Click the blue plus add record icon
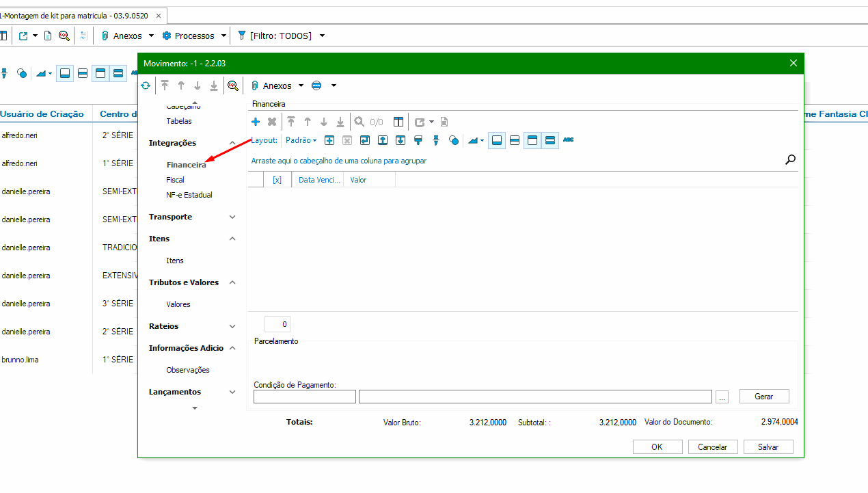 point(256,122)
